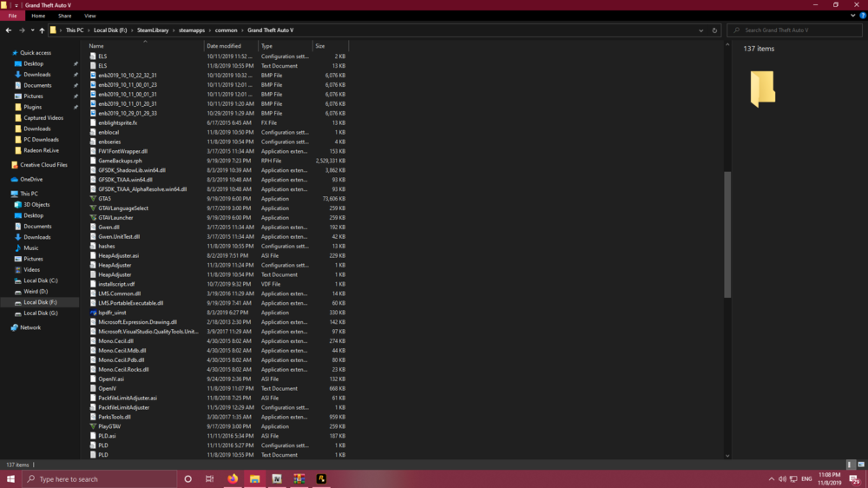This screenshot has height=488, width=868.
Task: Open Creative Cloud Files in sidebar
Action: pyautogui.click(x=43, y=165)
